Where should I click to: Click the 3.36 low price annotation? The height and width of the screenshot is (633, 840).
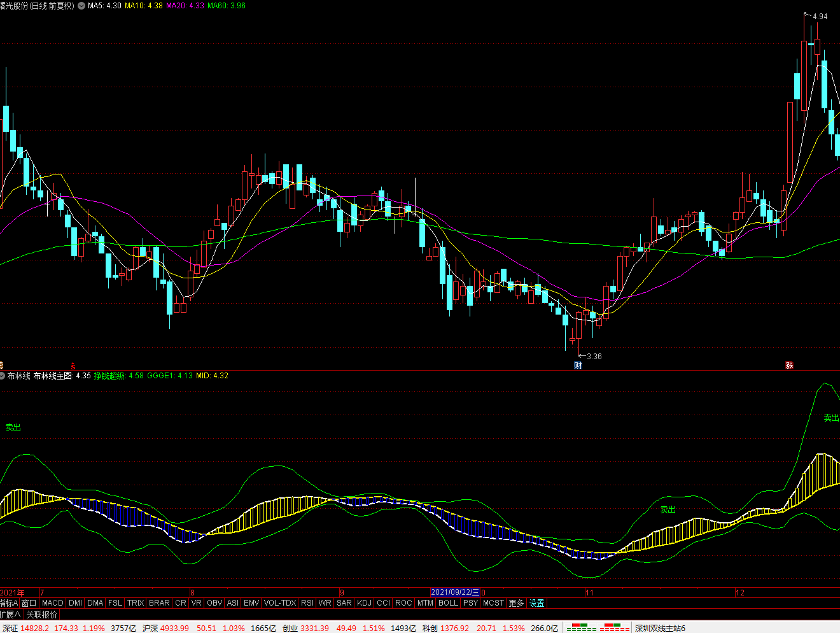tap(594, 356)
